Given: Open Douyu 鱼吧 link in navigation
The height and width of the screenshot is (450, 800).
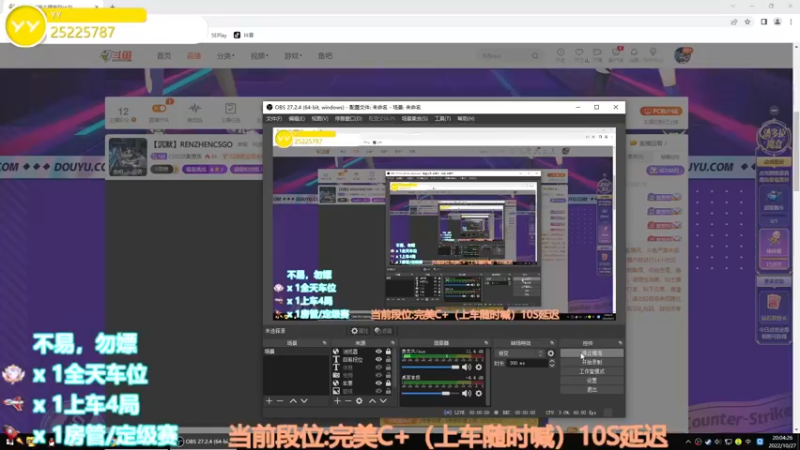Looking at the screenshot, I should coord(325,56).
